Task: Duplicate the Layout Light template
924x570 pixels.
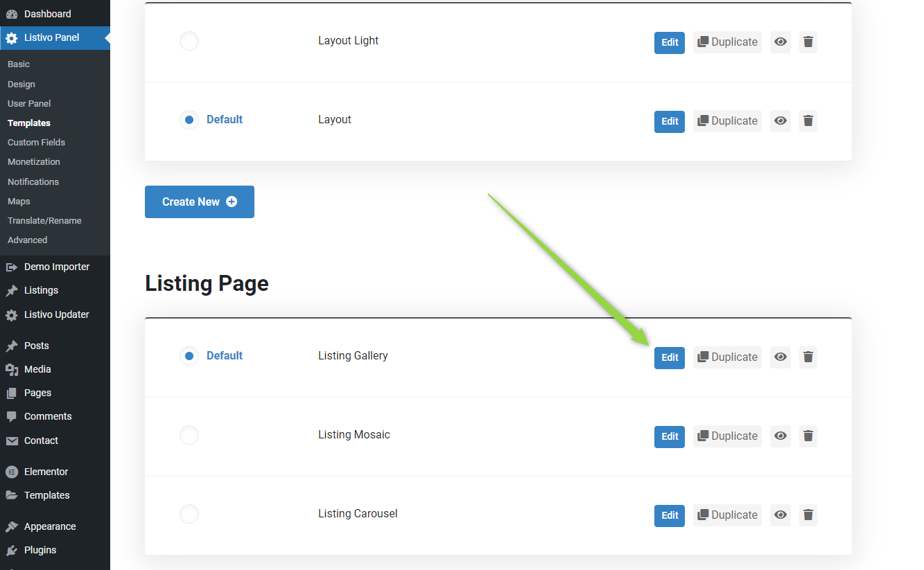Action: pos(727,42)
